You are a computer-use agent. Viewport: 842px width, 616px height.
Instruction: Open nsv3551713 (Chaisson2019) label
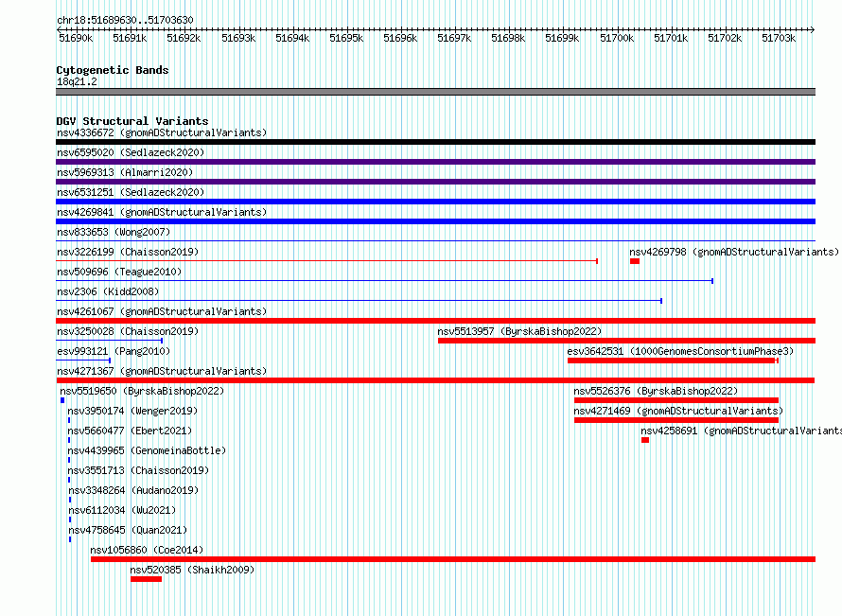click(138, 470)
